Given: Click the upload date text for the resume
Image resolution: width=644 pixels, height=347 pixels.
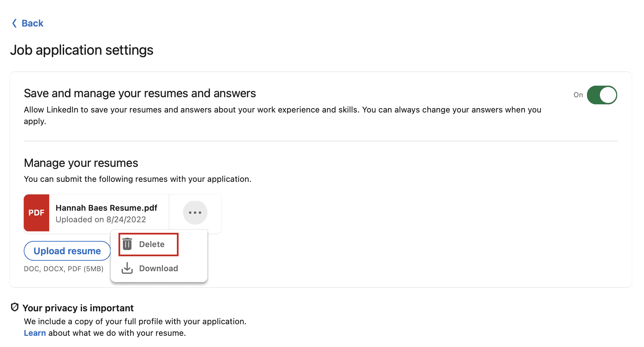Looking at the screenshot, I should [x=100, y=219].
